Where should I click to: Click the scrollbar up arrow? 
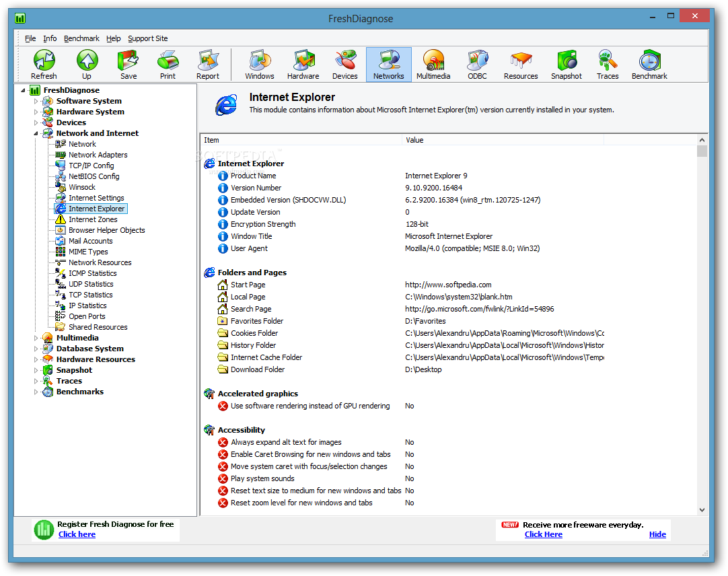click(x=702, y=140)
